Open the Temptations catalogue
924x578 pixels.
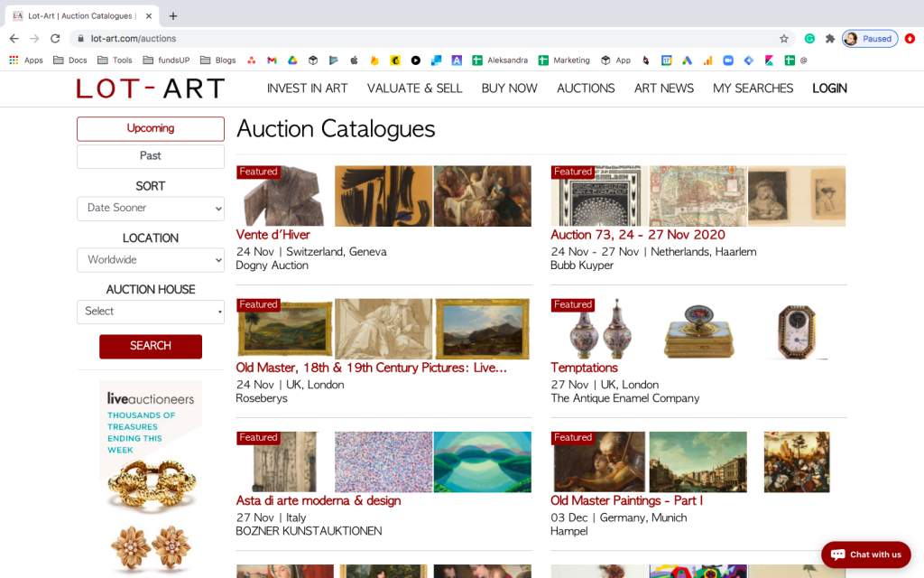pyautogui.click(x=584, y=368)
